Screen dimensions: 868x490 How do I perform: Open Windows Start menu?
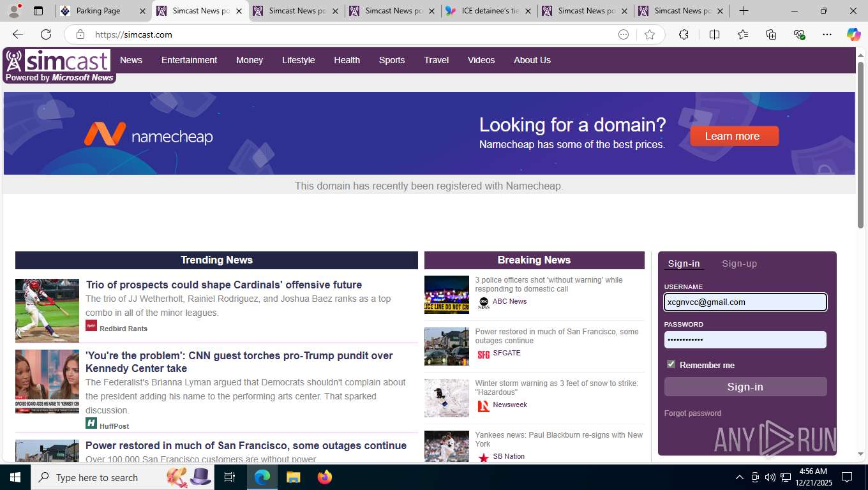[x=15, y=477]
